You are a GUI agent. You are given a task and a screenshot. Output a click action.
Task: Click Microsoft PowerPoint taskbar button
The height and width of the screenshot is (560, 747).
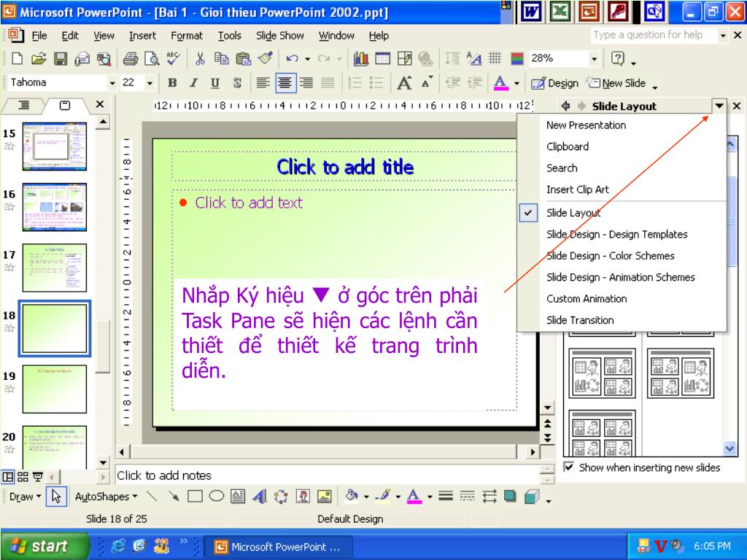pos(278,547)
